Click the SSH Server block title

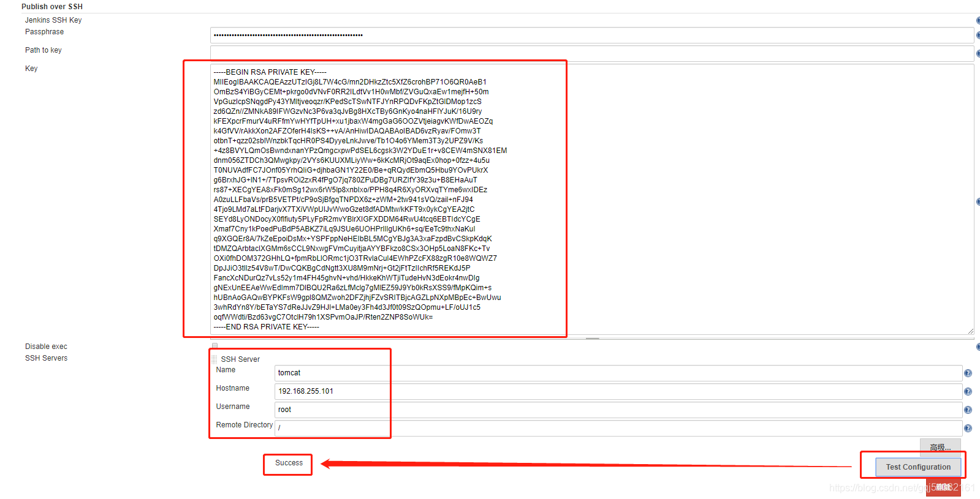point(240,359)
